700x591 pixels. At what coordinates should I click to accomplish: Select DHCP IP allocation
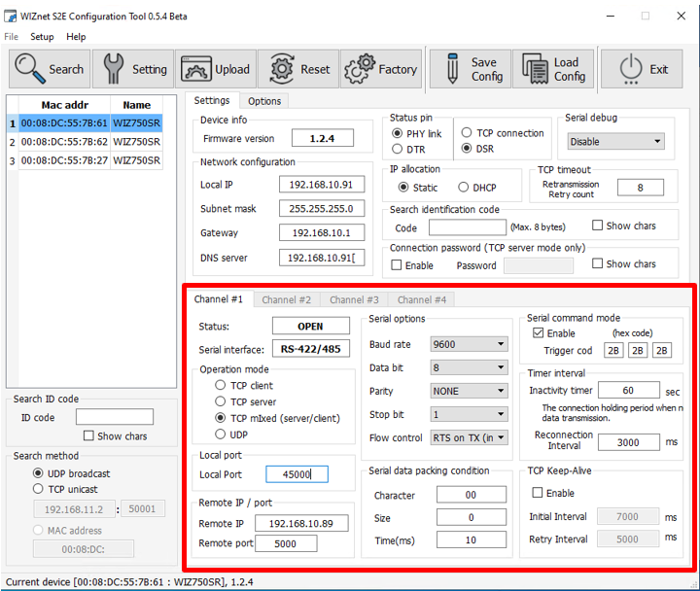(464, 187)
